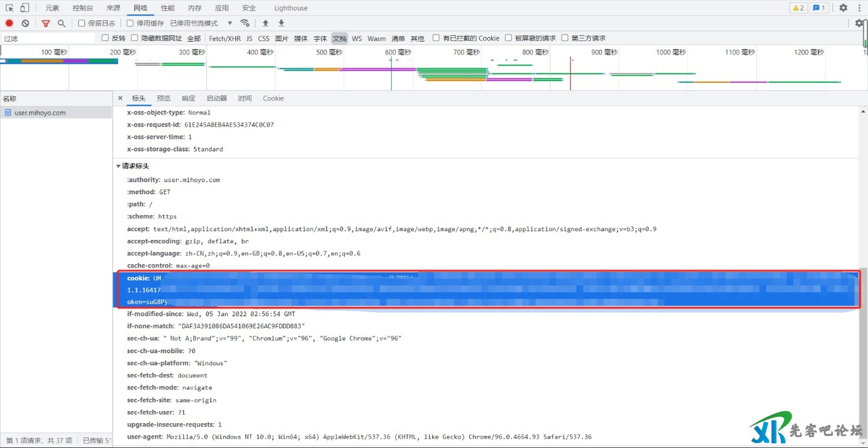Stop recording network log
868x448 pixels.
click(x=9, y=23)
